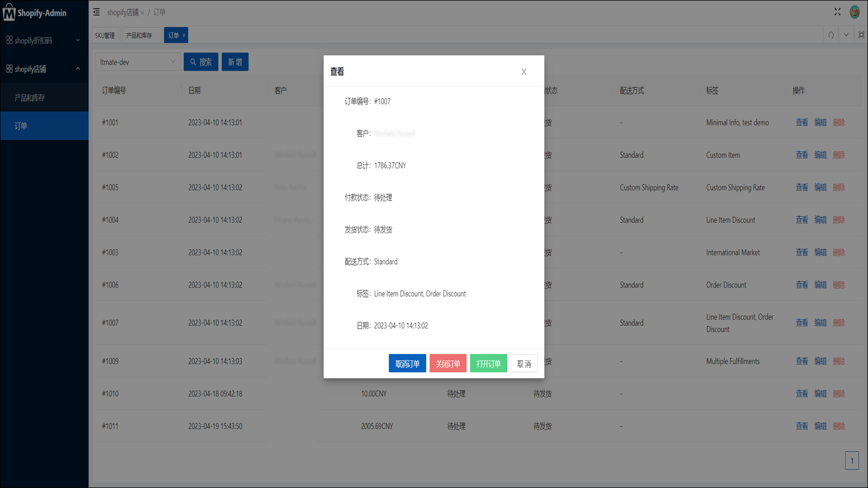Click the hamburger menu collapse icon

(97, 12)
